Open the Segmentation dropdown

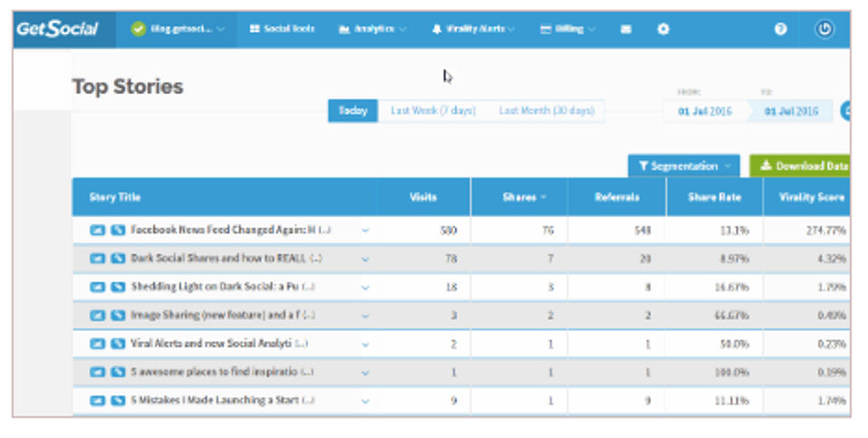point(684,167)
